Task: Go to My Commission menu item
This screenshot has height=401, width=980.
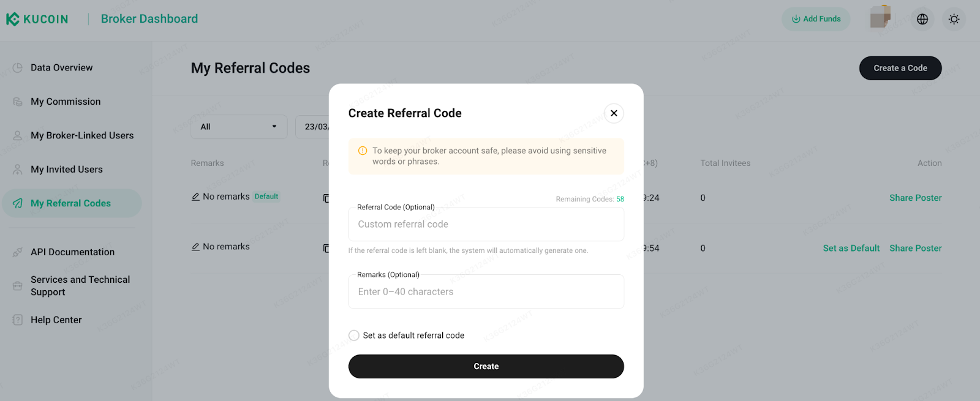Action: click(x=66, y=102)
